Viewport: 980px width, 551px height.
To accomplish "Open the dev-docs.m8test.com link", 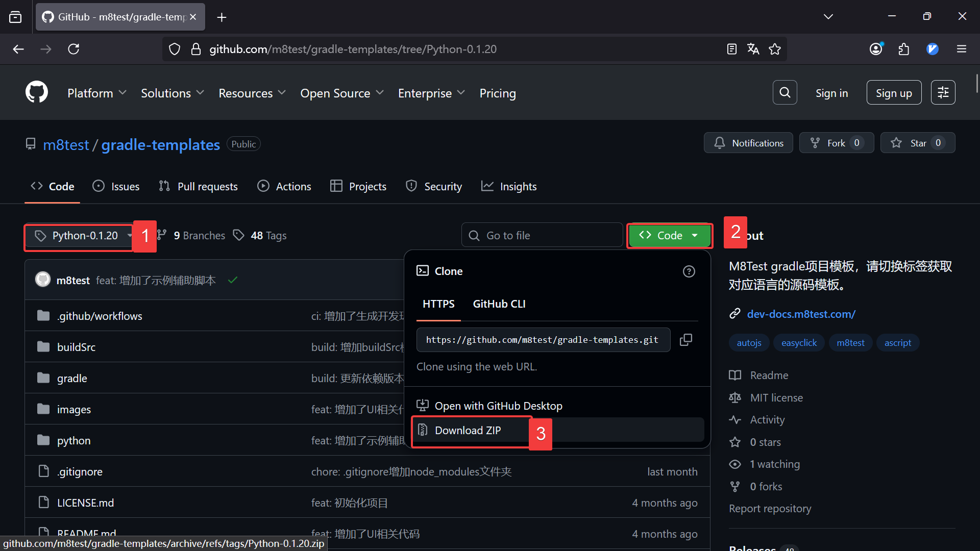I will click(x=801, y=314).
